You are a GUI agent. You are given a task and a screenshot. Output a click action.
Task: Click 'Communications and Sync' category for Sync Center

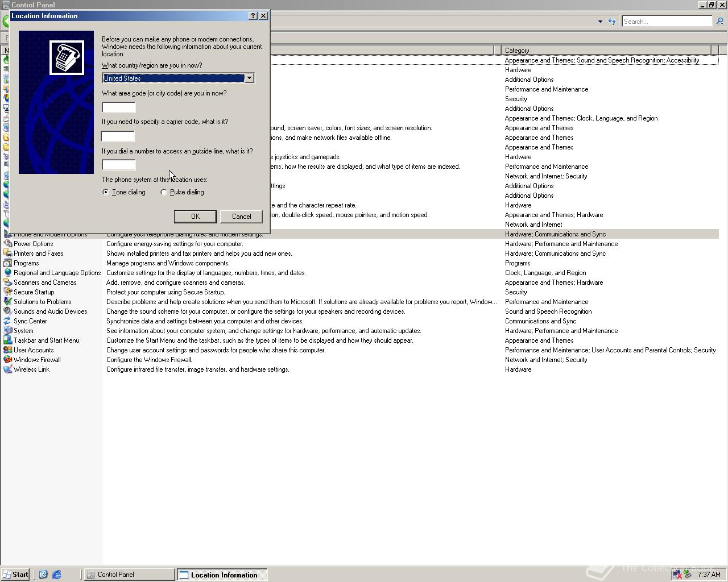point(540,321)
